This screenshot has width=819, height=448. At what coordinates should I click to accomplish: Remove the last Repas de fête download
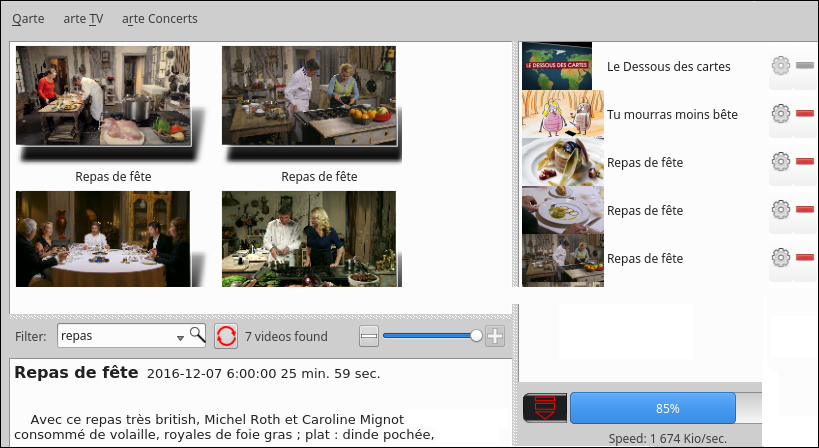[x=805, y=258]
